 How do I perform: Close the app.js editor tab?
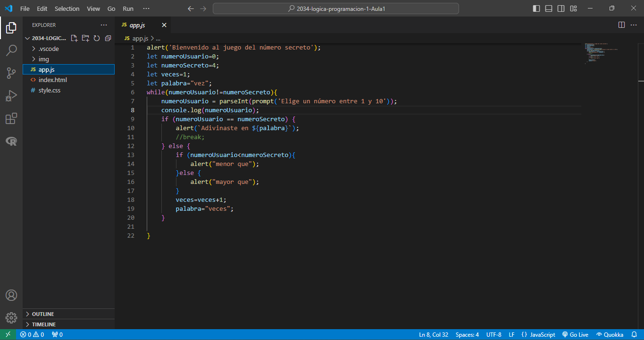[164, 25]
